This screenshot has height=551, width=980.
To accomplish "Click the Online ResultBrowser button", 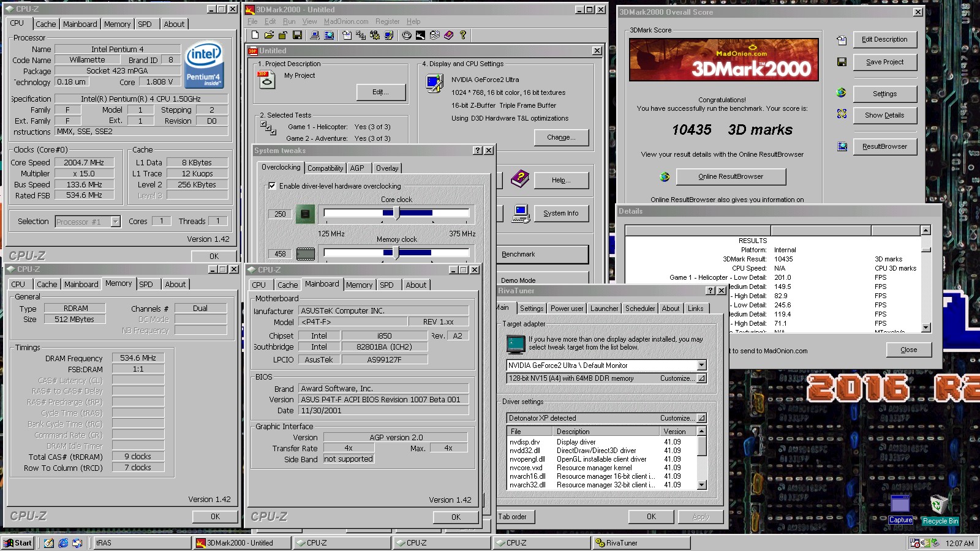I will (731, 176).
